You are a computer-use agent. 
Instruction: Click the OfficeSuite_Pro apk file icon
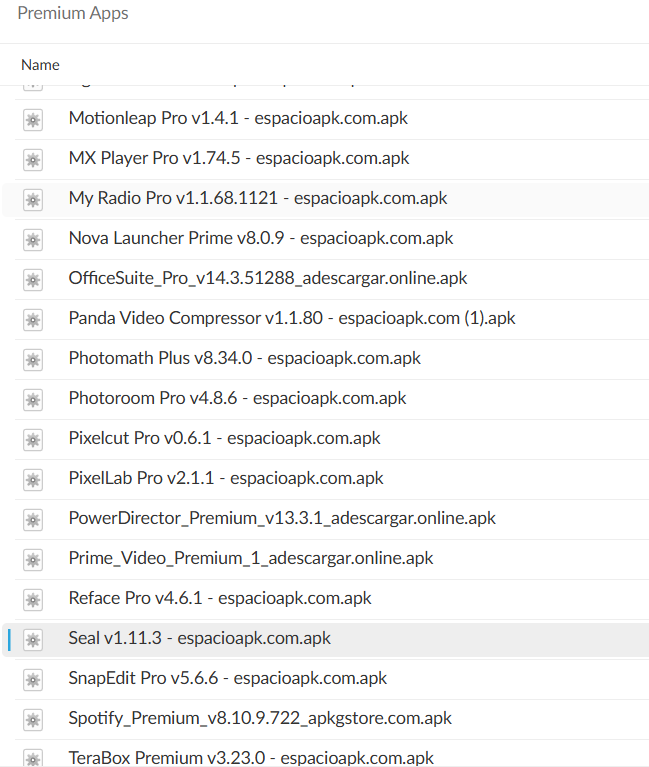click(x=33, y=280)
